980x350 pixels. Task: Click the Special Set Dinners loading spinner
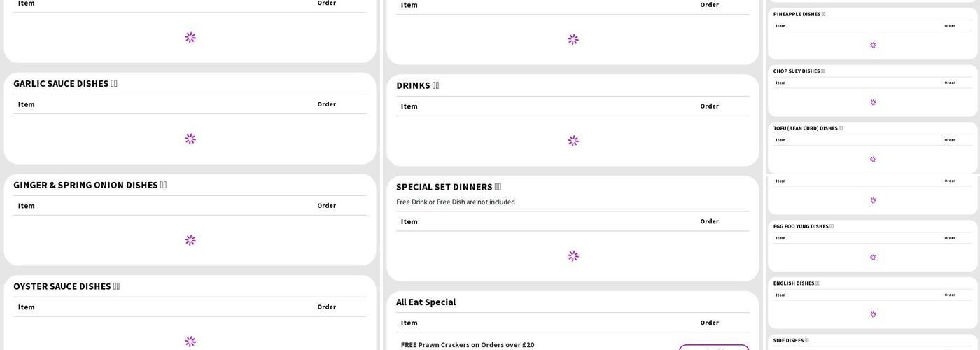click(573, 256)
